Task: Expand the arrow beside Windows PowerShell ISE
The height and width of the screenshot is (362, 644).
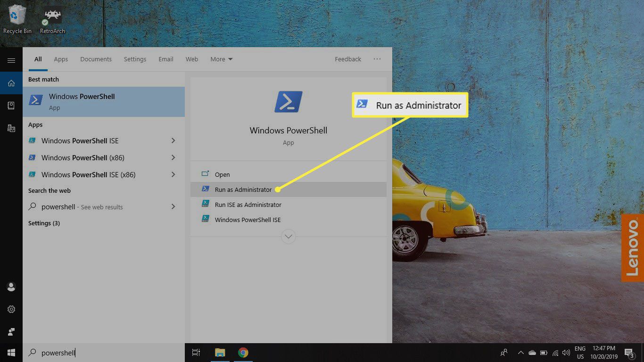Action: click(x=173, y=140)
